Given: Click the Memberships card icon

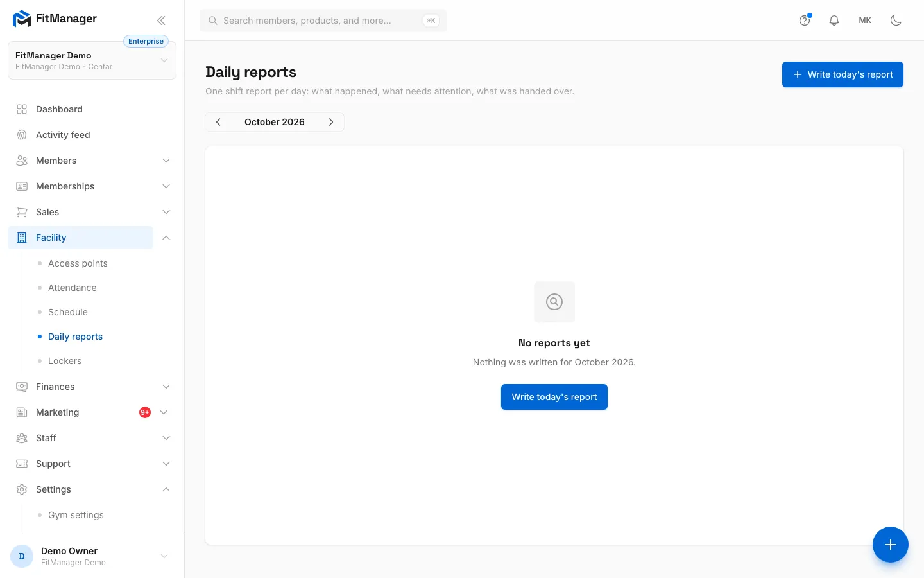Looking at the screenshot, I should click(22, 186).
